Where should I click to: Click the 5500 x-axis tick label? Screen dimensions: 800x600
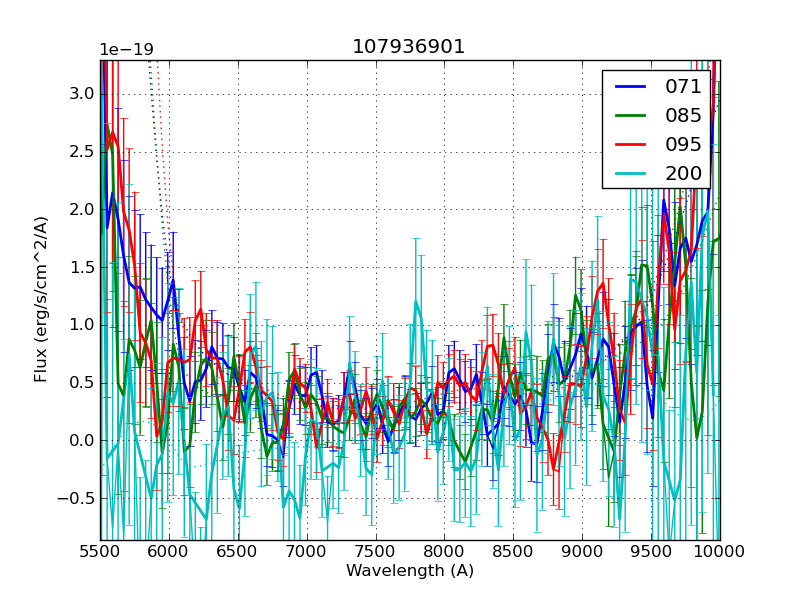click(x=100, y=551)
